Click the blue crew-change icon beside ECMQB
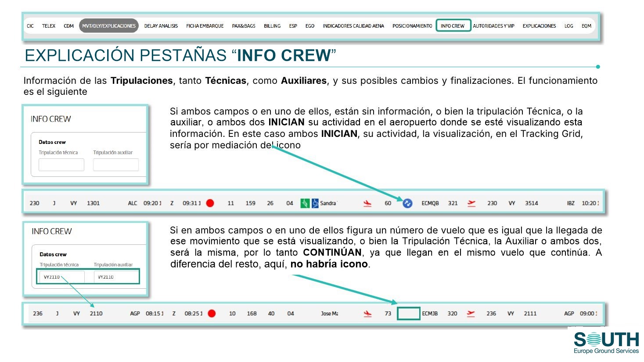 [407, 203]
